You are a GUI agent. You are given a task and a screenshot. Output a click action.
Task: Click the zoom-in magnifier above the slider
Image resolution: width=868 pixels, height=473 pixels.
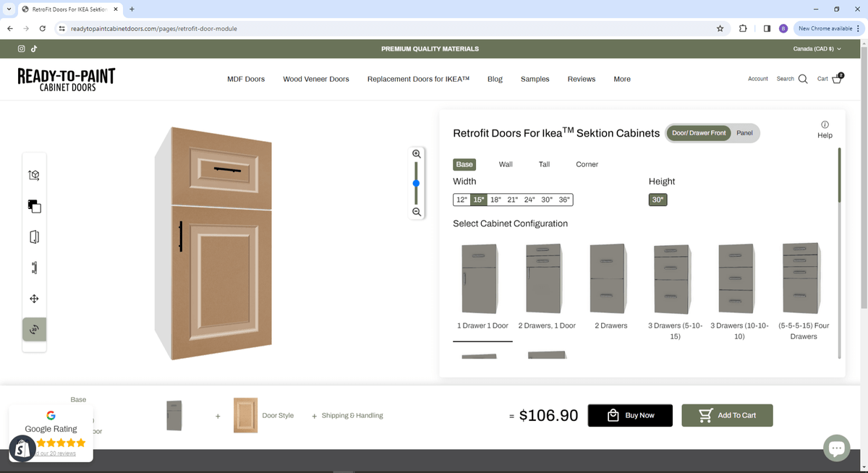pos(416,153)
